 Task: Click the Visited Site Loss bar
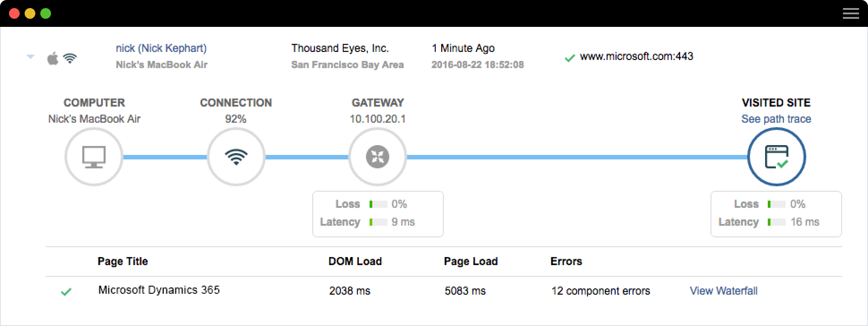tap(776, 204)
